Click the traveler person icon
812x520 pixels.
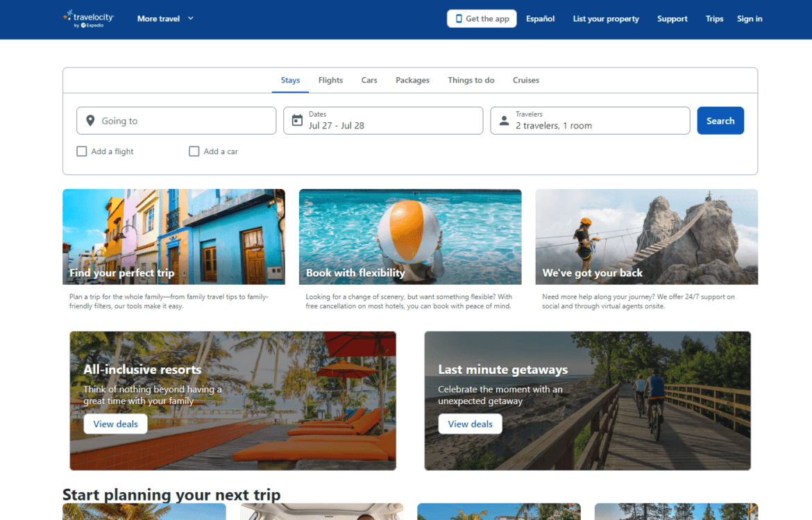click(x=503, y=120)
